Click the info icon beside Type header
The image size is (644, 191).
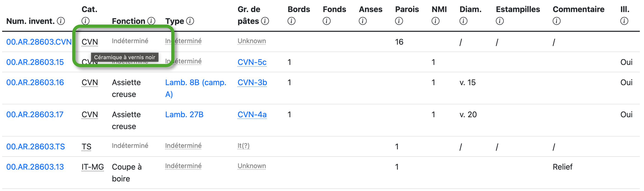tap(190, 21)
